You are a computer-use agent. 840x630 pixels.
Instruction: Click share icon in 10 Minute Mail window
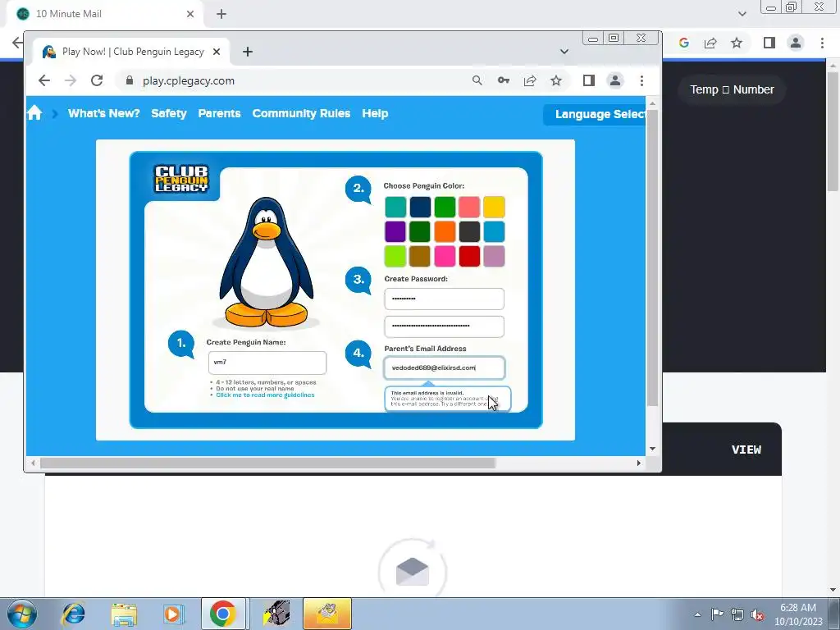coord(710,43)
